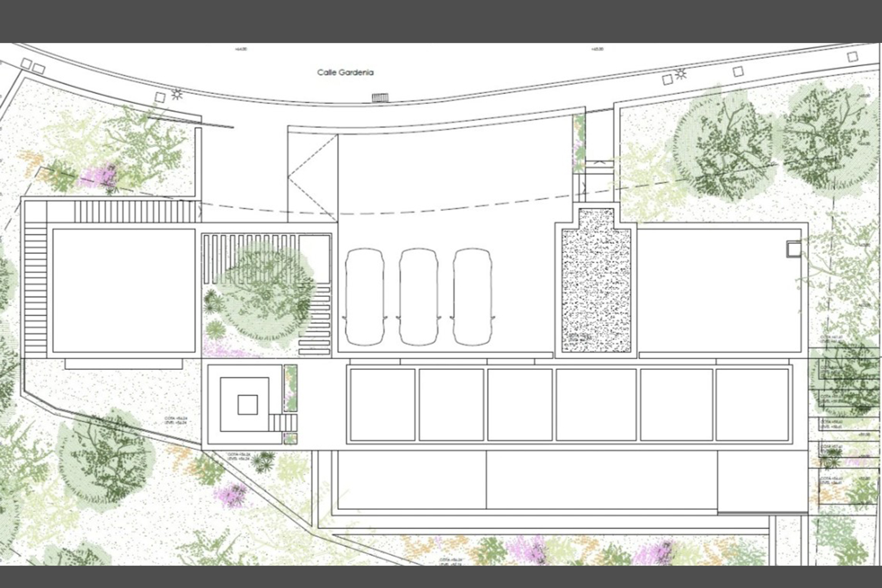Click the large square room on the left
Viewport: 882px width, 588px height.
coord(123,290)
